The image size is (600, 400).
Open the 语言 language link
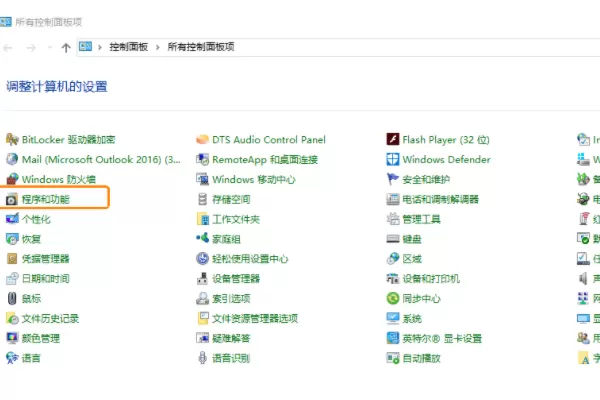[x=31, y=358]
